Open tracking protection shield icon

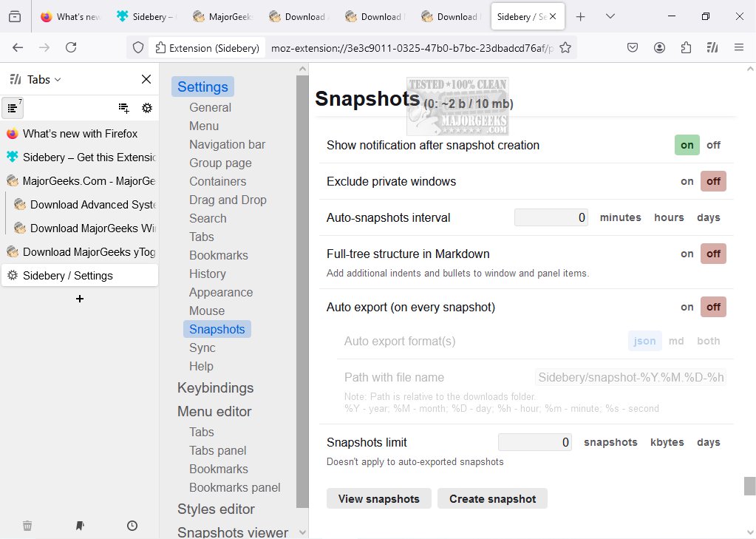[138, 48]
